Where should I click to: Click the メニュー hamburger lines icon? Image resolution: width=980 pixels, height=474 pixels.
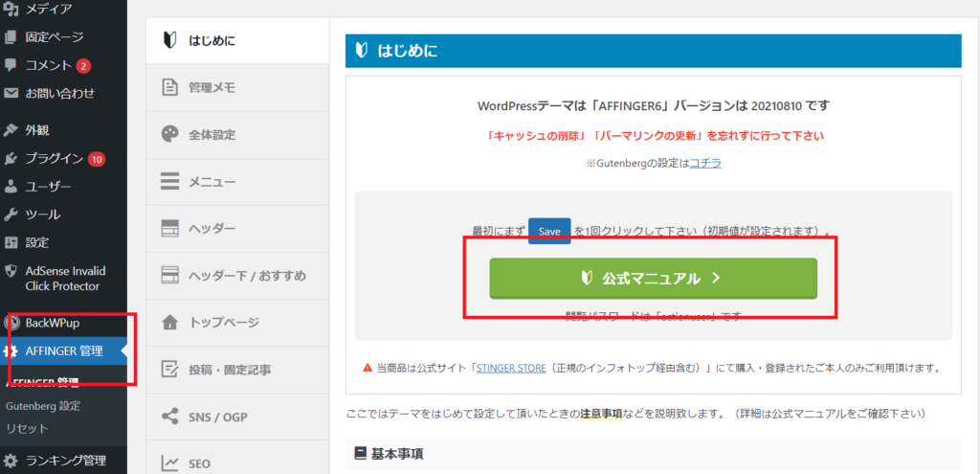169,182
